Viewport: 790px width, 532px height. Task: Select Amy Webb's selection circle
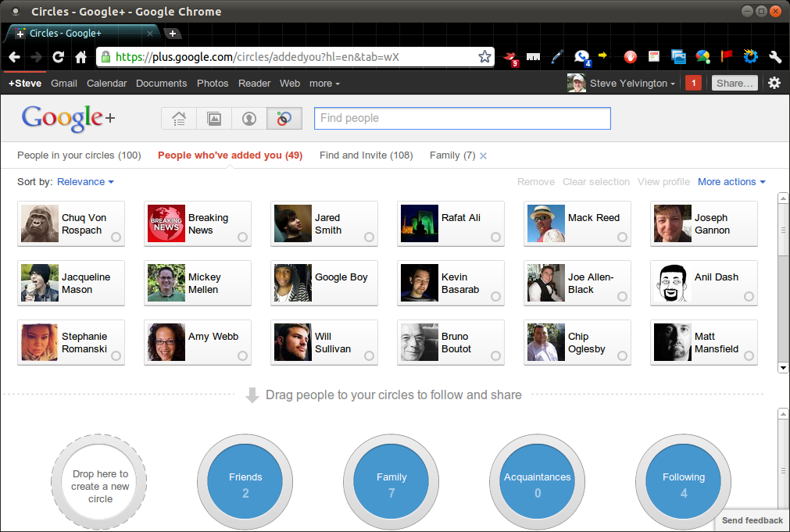242,356
